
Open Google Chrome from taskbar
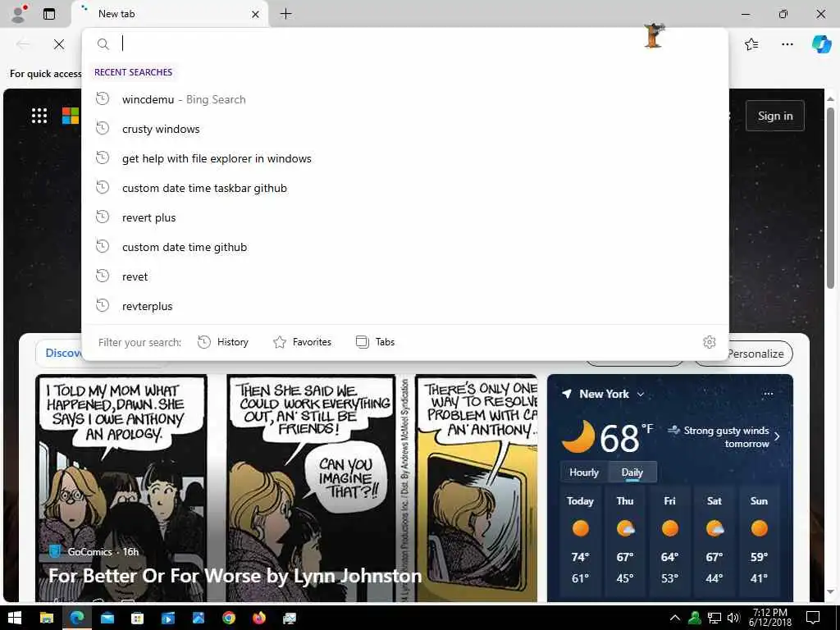pos(229,618)
